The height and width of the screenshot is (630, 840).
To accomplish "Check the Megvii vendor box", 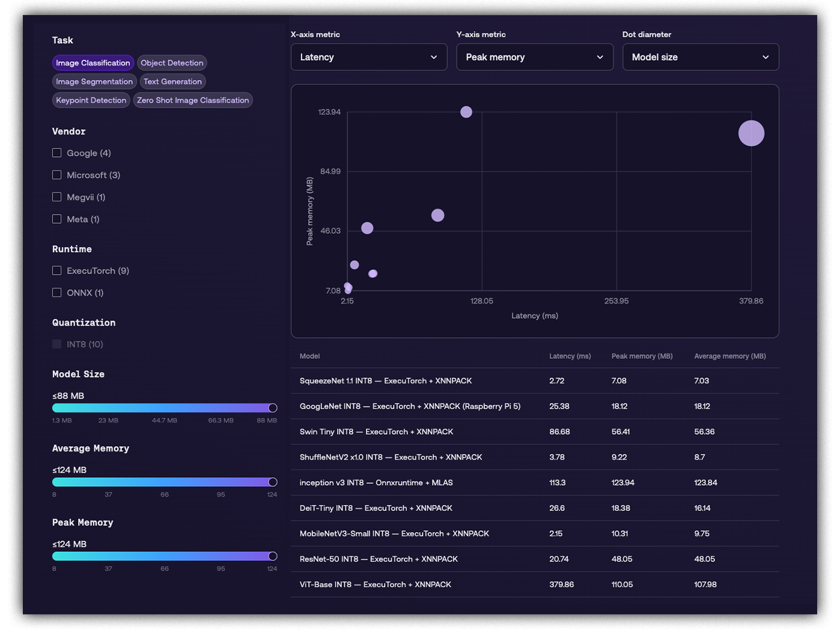I will pos(57,197).
